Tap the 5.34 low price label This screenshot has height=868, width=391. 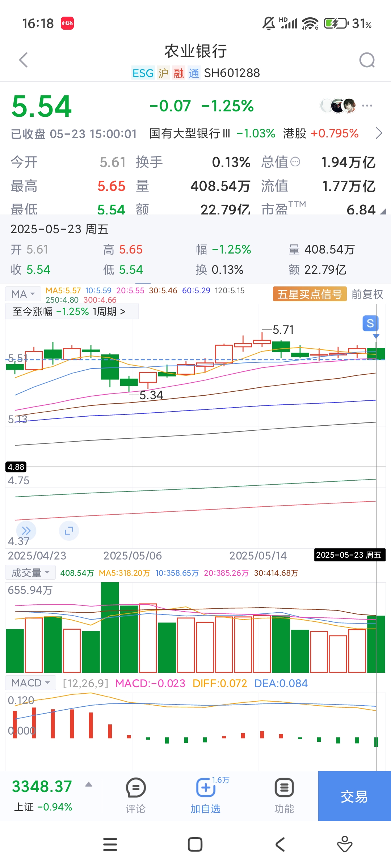pos(151,395)
